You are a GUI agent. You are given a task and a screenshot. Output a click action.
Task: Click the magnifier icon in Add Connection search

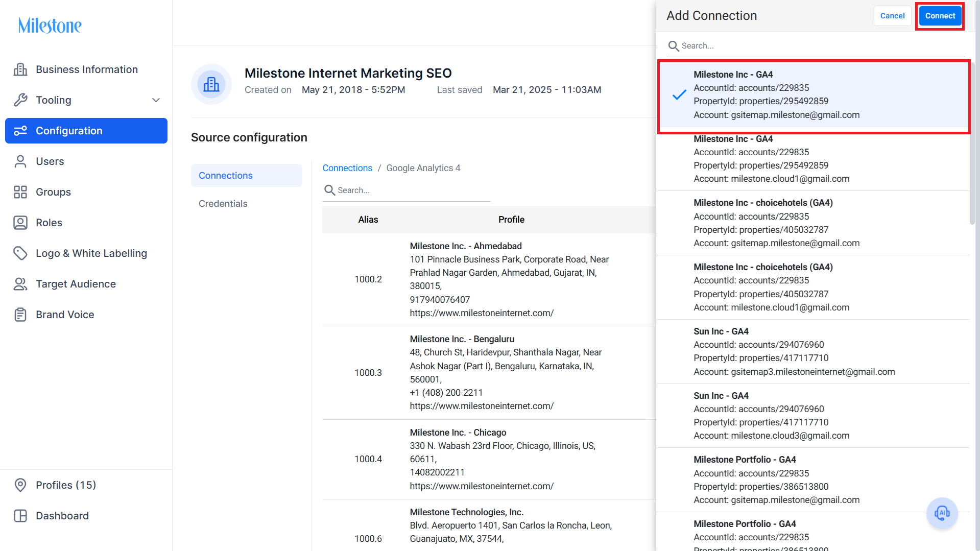(674, 46)
